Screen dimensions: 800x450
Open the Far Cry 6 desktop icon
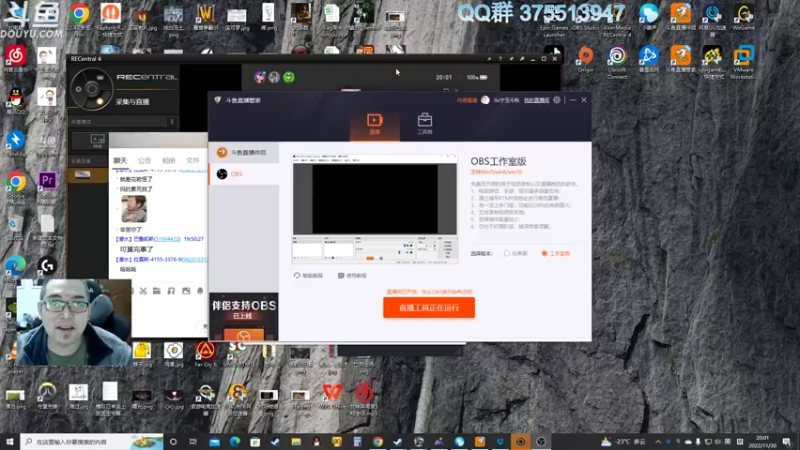(205, 354)
